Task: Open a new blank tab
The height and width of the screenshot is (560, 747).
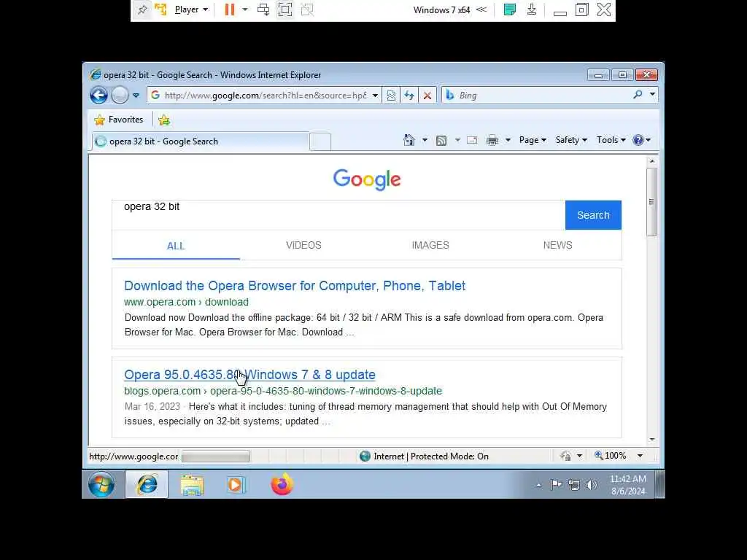Action: pyautogui.click(x=320, y=141)
